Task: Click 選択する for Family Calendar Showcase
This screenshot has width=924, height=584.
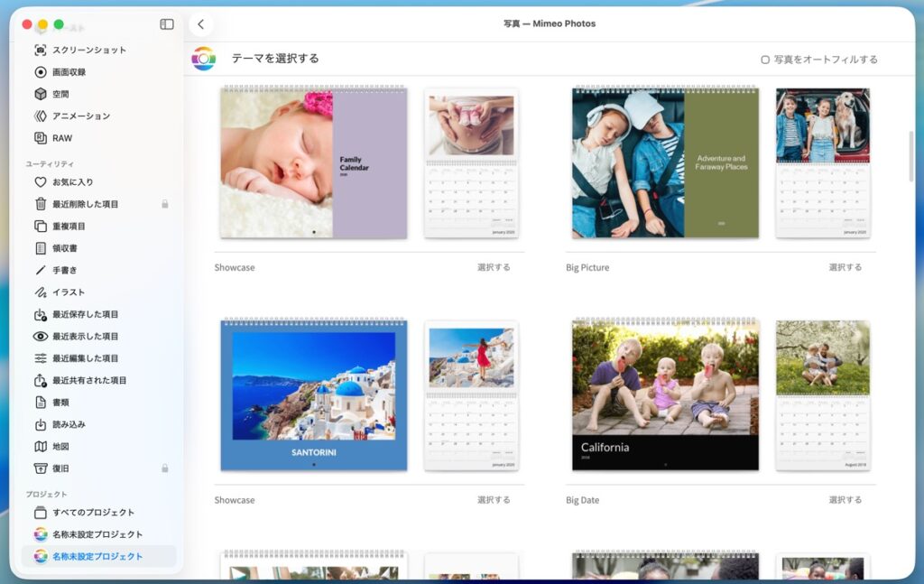Action: [494, 267]
